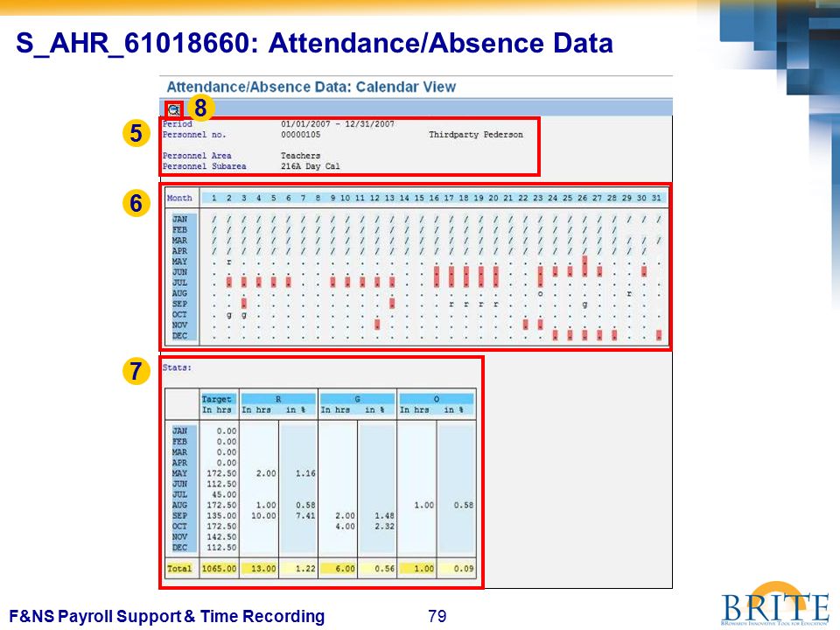Click personnel area value Teachers

[300, 156]
